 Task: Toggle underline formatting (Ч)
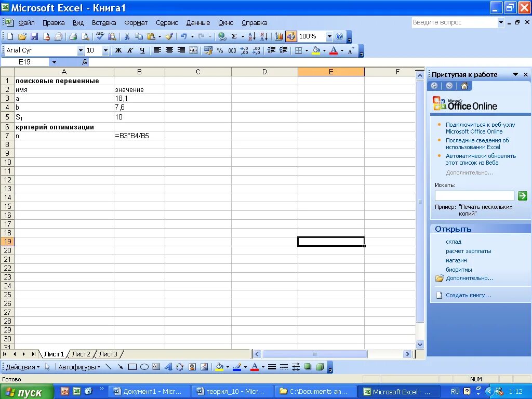coord(142,50)
